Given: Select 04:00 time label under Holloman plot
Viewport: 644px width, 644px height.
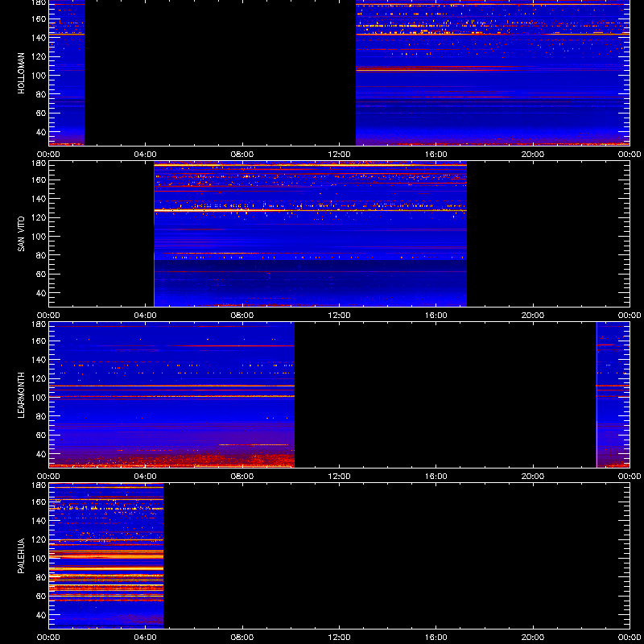Looking at the screenshot, I should [x=146, y=155].
